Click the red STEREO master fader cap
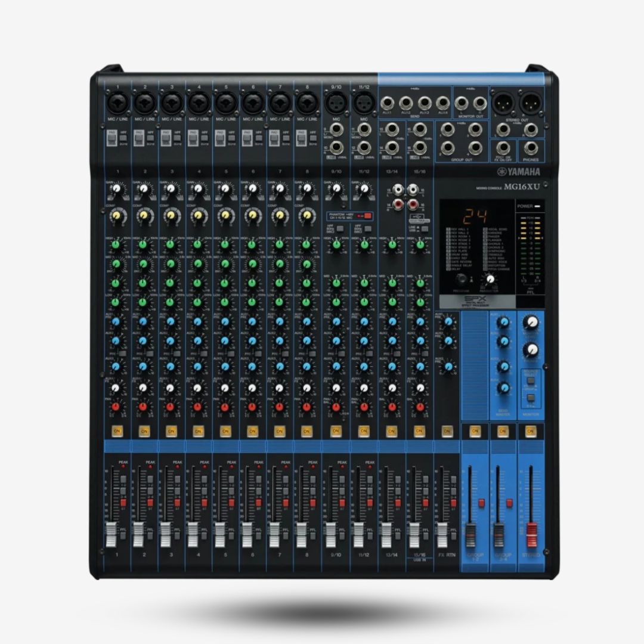The width and height of the screenshot is (644, 644). tap(532, 535)
